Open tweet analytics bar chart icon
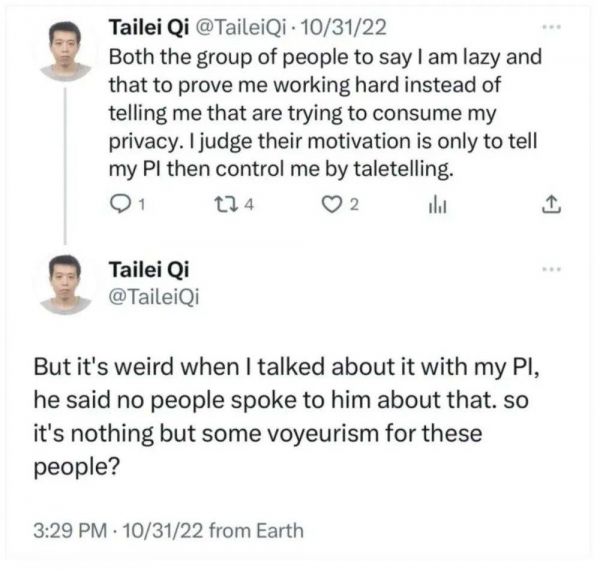The height and width of the screenshot is (571, 600). (x=434, y=206)
